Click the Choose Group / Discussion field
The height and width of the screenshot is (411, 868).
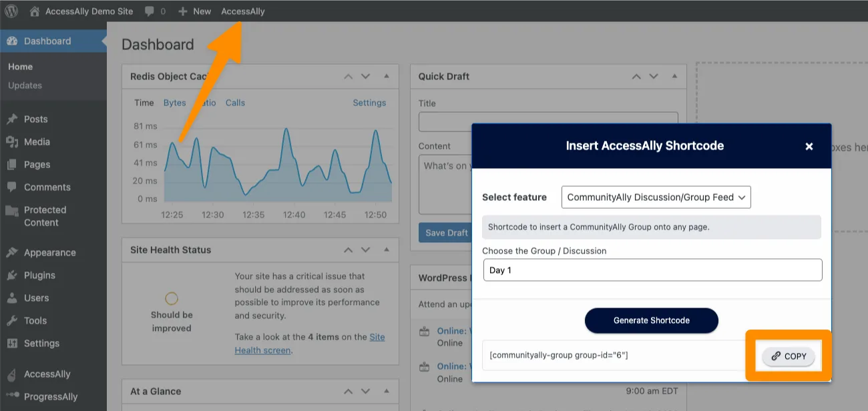652,270
